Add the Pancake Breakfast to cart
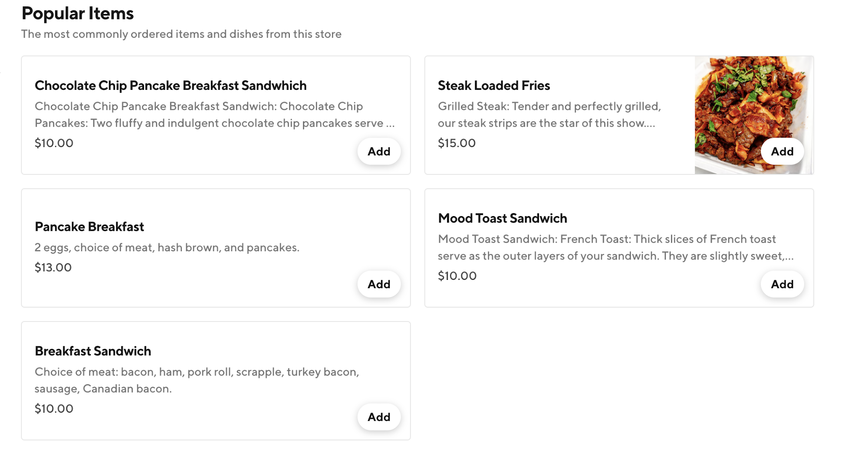This screenshot has height=453, width=868. (x=378, y=284)
